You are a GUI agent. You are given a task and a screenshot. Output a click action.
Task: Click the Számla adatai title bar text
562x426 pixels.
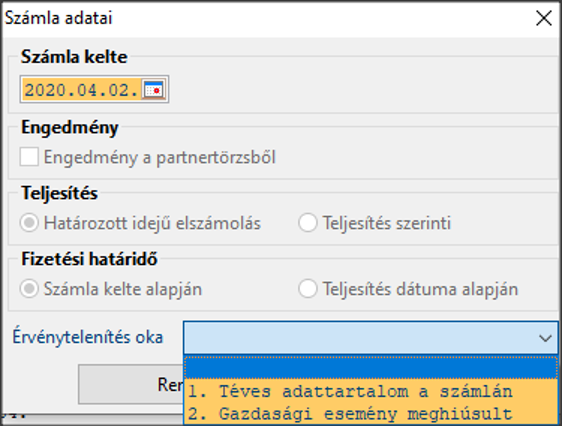click(58, 18)
